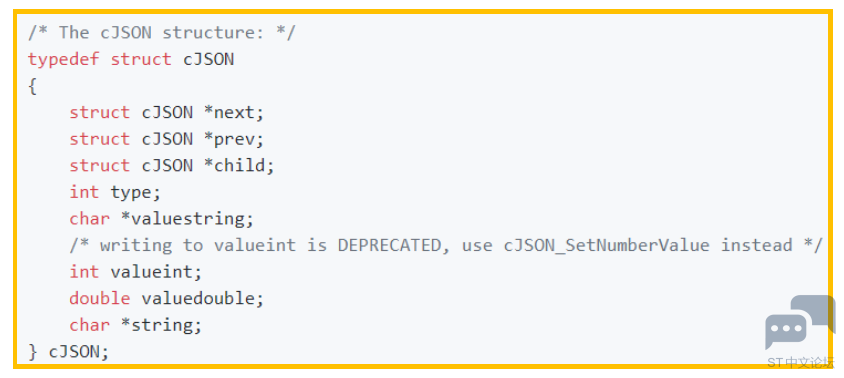Image resolution: width=844 pixels, height=378 pixels.
Task: Click "cJSON_SetNumberValue" in the comment
Action: pyautogui.click(x=607, y=246)
